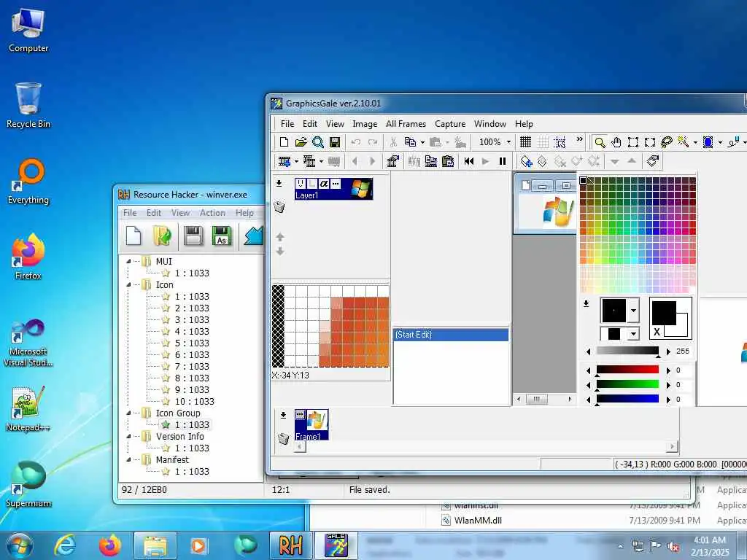Click the floppy disk Save icon in GraphicsGale

335,142
